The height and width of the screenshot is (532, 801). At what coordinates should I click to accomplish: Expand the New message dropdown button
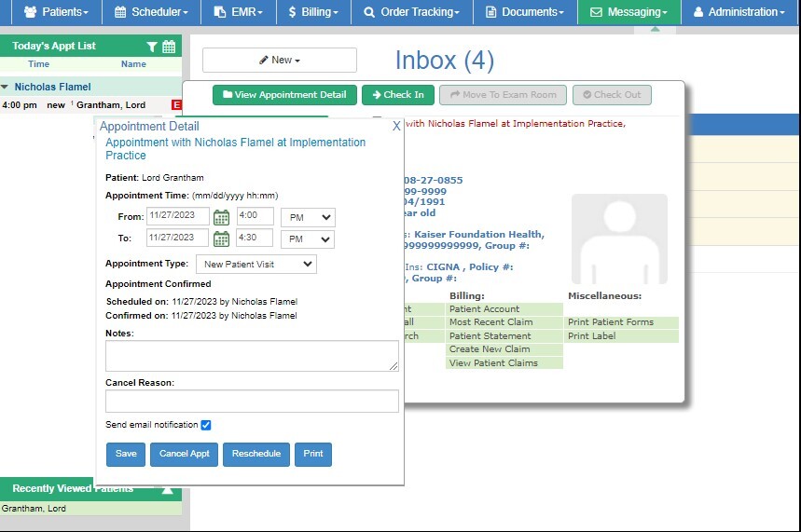pos(280,60)
